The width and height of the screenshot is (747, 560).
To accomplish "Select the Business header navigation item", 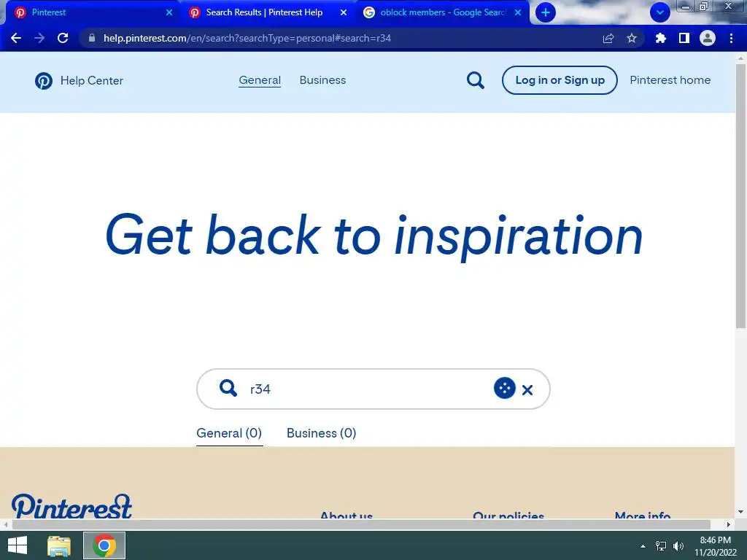I will point(322,80).
